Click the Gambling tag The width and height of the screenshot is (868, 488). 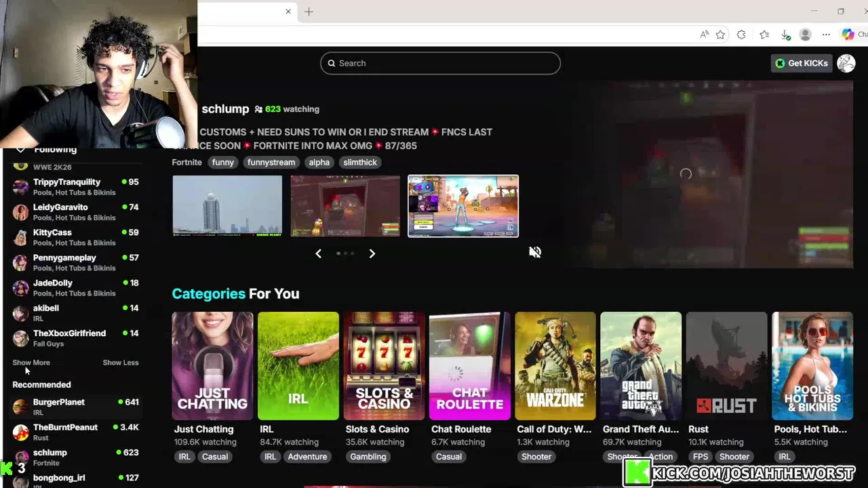tap(368, 456)
